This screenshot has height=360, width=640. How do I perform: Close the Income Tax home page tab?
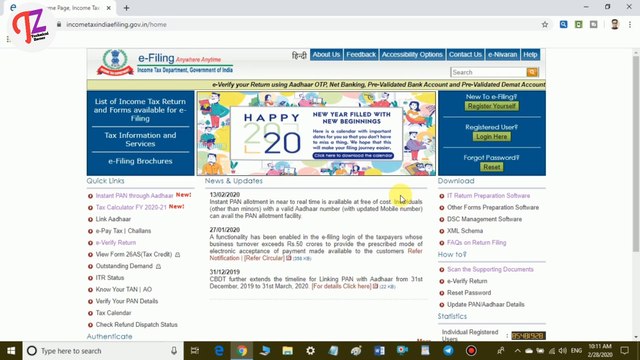pos(109,8)
